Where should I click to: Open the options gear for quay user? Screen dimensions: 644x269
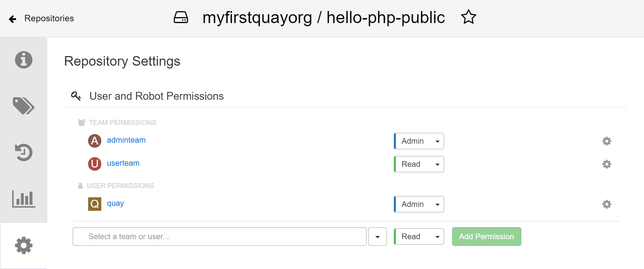click(607, 204)
